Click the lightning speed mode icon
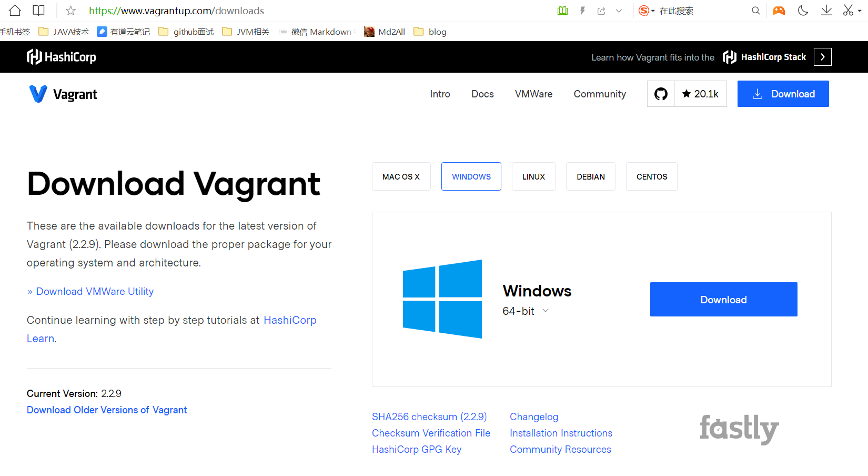The width and height of the screenshot is (868, 476). point(582,11)
